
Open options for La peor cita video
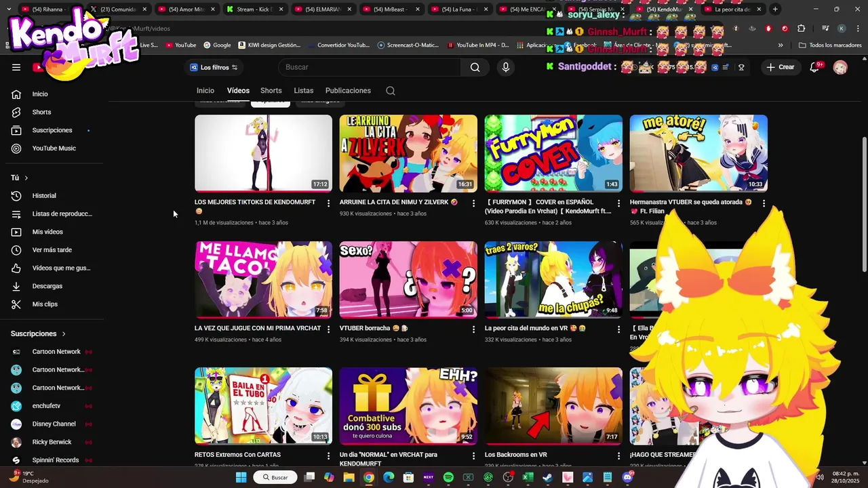point(618,329)
